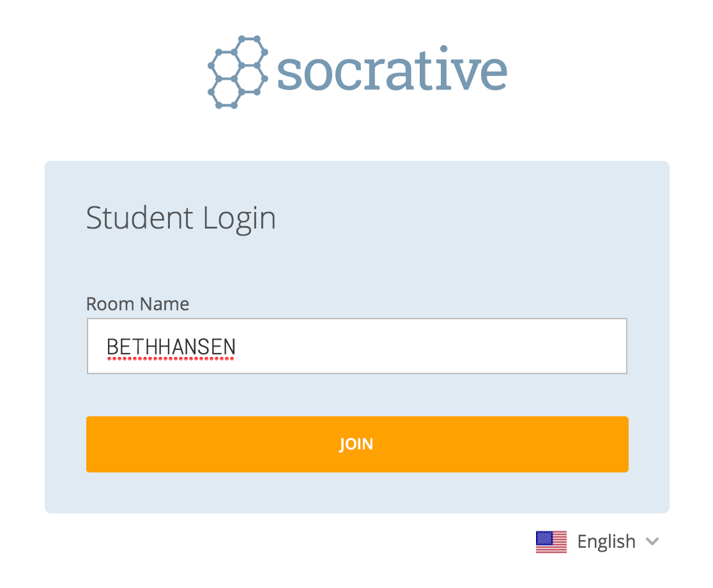The image size is (713, 588).
Task: Click the Socrative hexagon logo icon
Action: [x=238, y=72]
